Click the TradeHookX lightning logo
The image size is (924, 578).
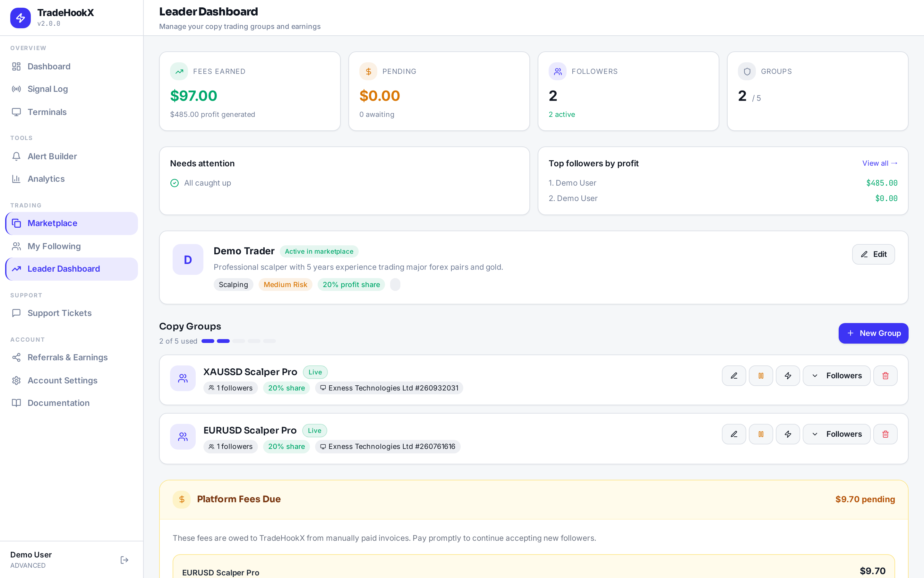20,18
